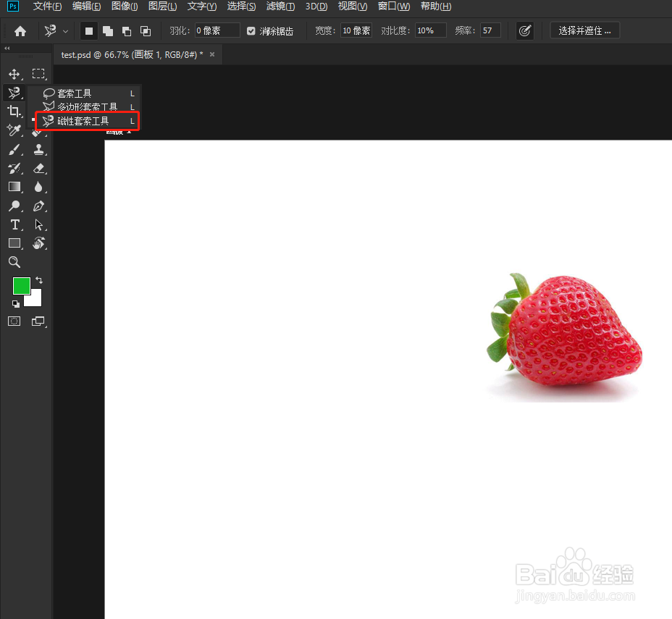The height and width of the screenshot is (619, 672).
Task: Open the 图像(I) menu
Action: (125, 7)
